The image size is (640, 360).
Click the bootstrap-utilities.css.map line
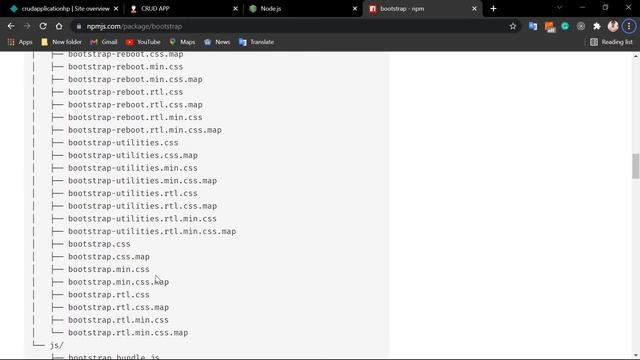pyautogui.click(x=133, y=155)
